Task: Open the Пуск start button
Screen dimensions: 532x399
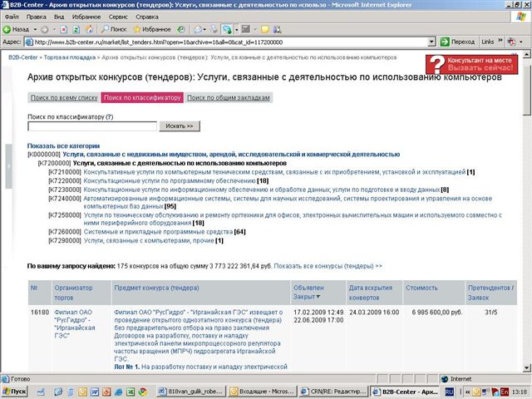Action: click(14, 392)
